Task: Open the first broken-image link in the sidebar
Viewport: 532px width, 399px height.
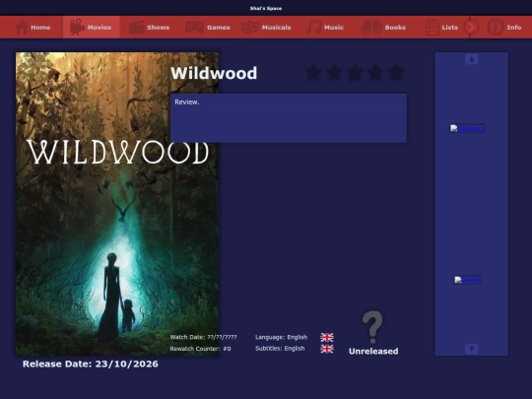Action: pos(467,128)
